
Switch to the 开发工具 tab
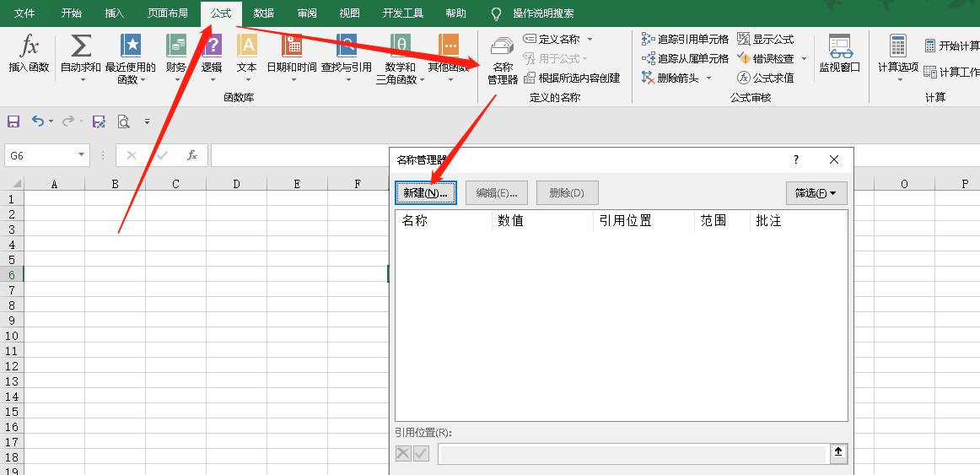tap(403, 13)
